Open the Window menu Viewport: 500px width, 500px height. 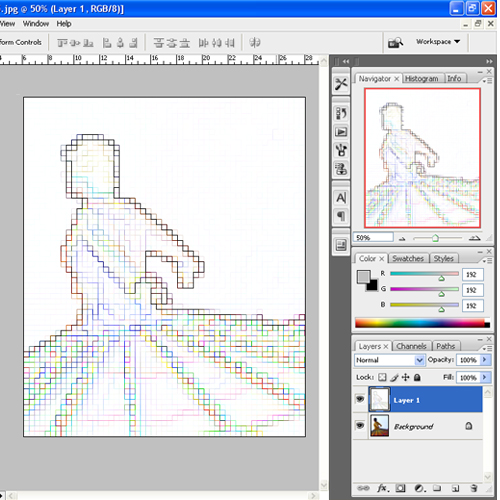36,24
